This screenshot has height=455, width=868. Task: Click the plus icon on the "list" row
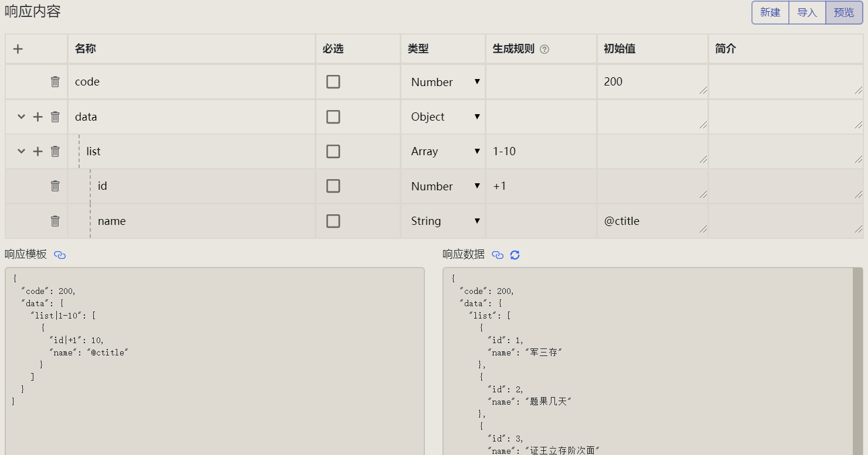coord(37,151)
